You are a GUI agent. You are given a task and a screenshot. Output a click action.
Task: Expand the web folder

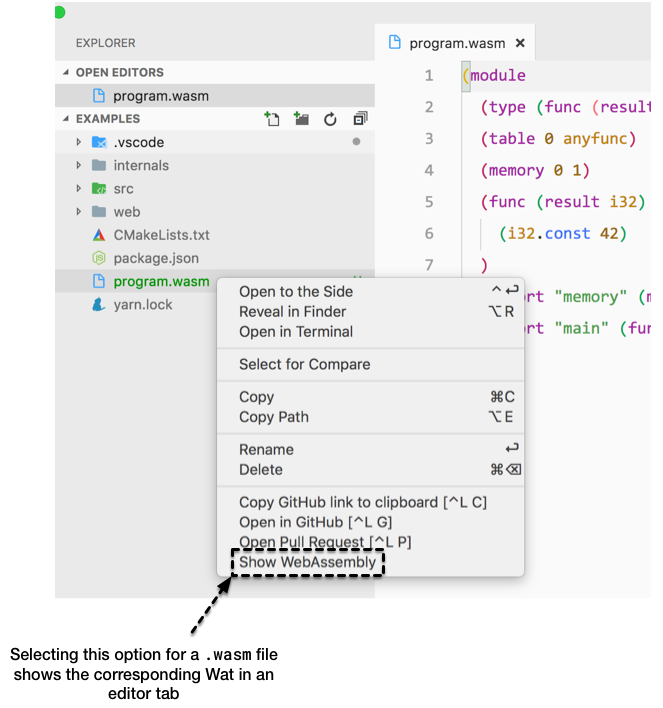point(79,212)
